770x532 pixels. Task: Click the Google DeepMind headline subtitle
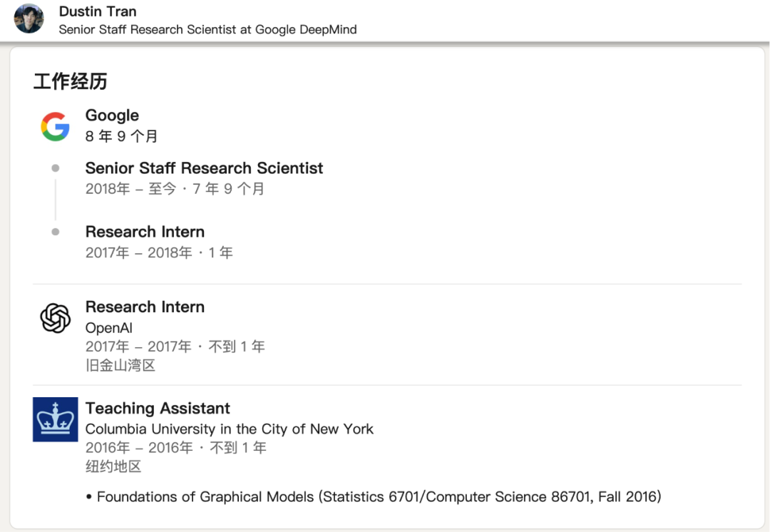click(x=207, y=30)
